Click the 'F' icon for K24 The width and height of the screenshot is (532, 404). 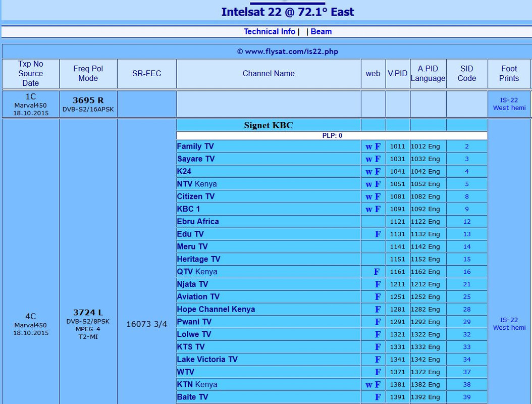pyautogui.click(x=378, y=172)
